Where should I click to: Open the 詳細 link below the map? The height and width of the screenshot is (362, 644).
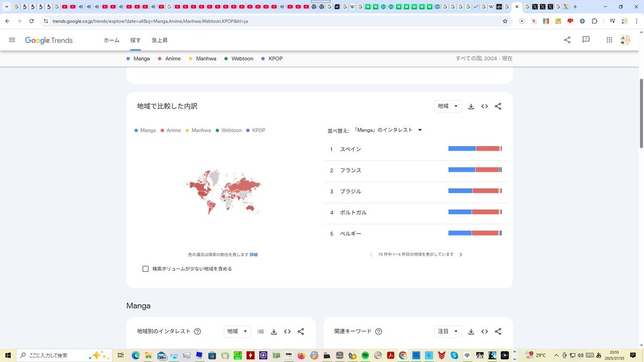[254, 255]
